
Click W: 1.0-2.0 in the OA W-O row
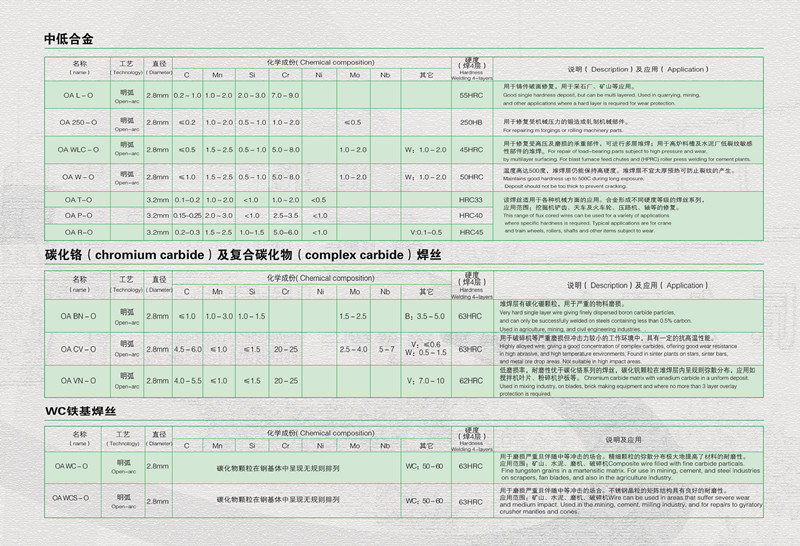(x=426, y=177)
